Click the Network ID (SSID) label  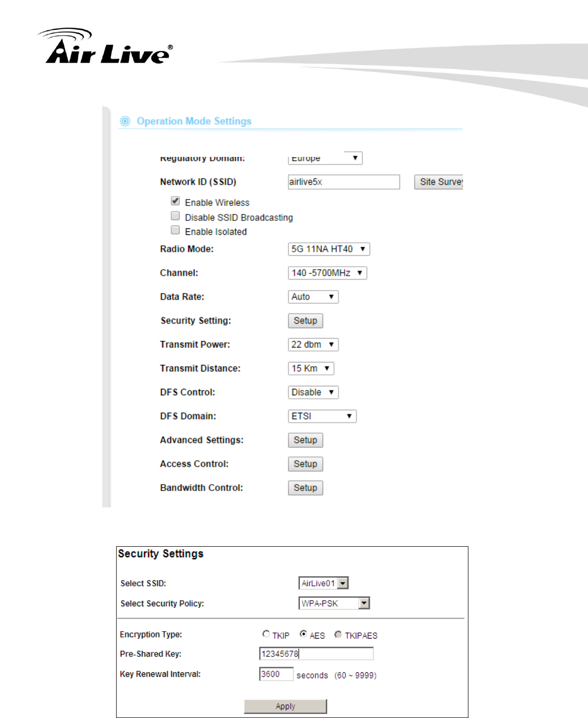(198, 182)
